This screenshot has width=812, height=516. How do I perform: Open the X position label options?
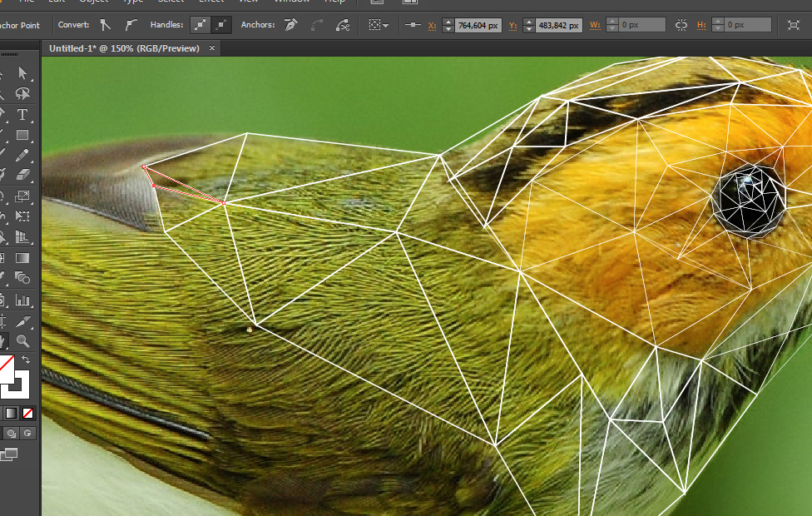tap(432, 26)
